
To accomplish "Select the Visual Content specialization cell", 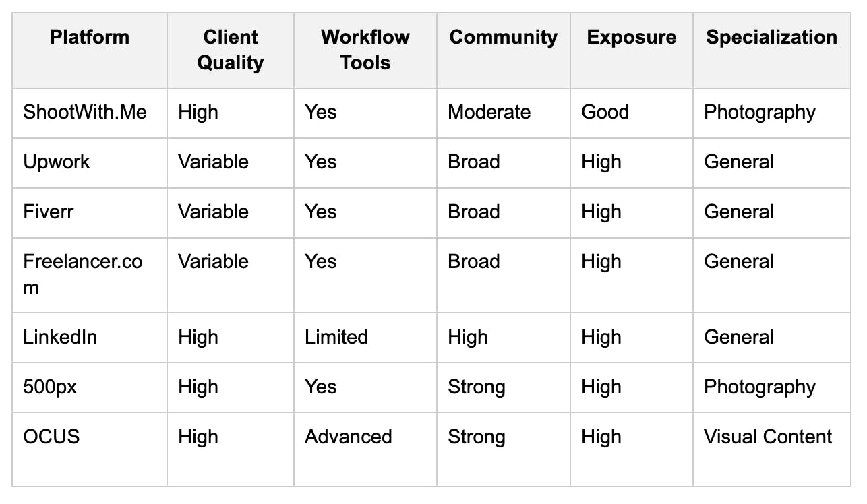I will pos(768,437).
